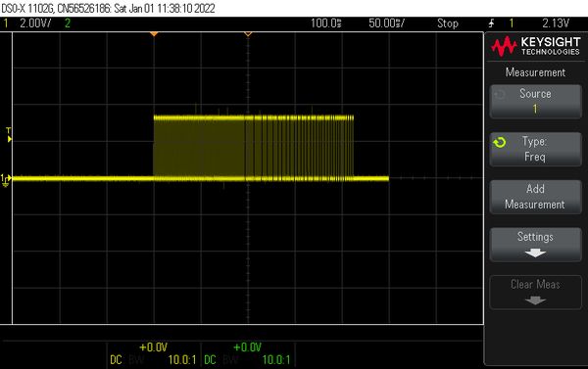Click the 50.00 time per division readout

[386, 23]
